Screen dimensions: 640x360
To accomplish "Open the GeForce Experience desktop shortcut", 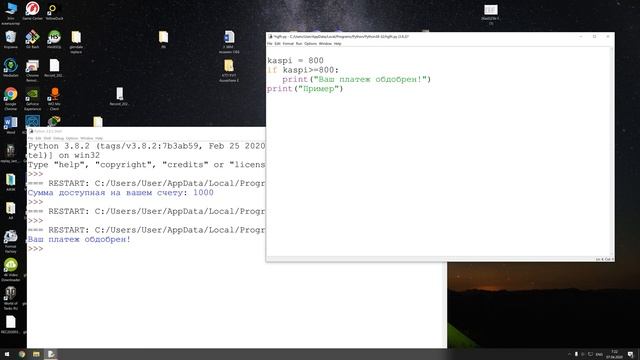I will tap(32, 98).
